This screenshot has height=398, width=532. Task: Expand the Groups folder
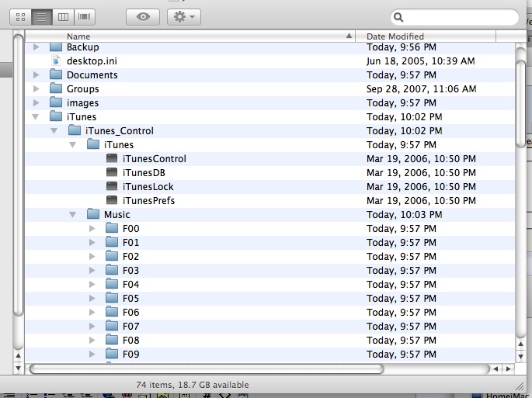coord(36,88)
